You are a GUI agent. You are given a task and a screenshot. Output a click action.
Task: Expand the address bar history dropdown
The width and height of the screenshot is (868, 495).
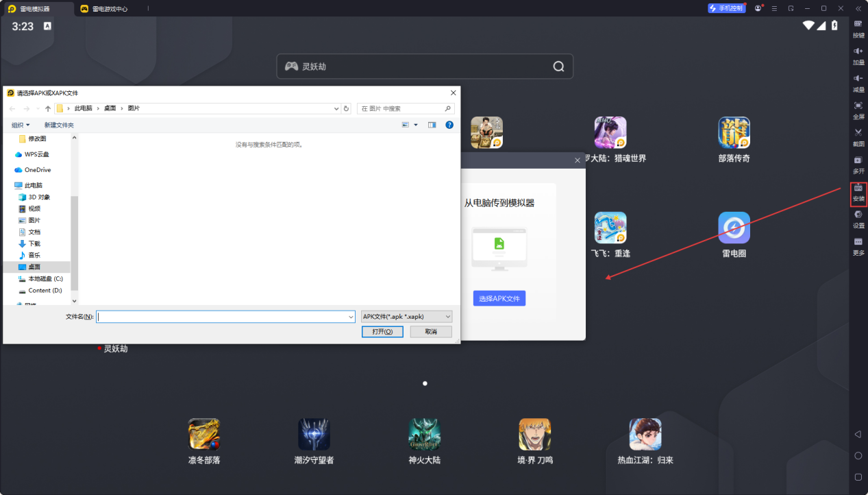(x=336, y=108)
